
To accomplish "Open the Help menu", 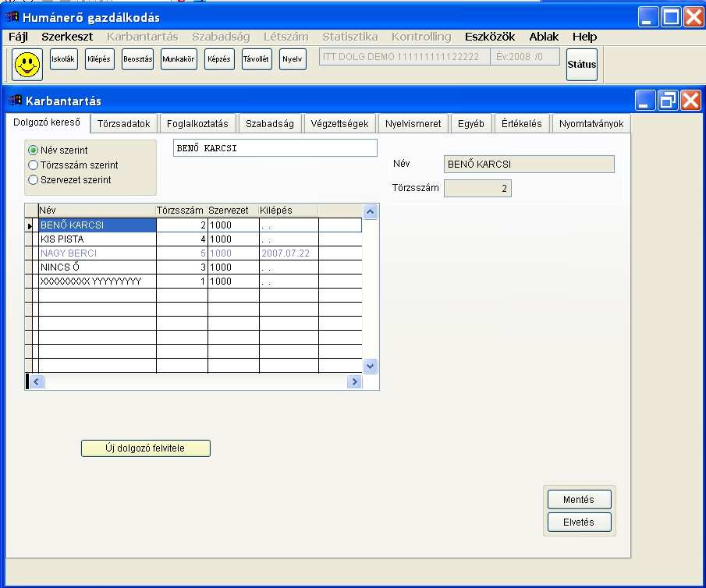I will (584, 37).
